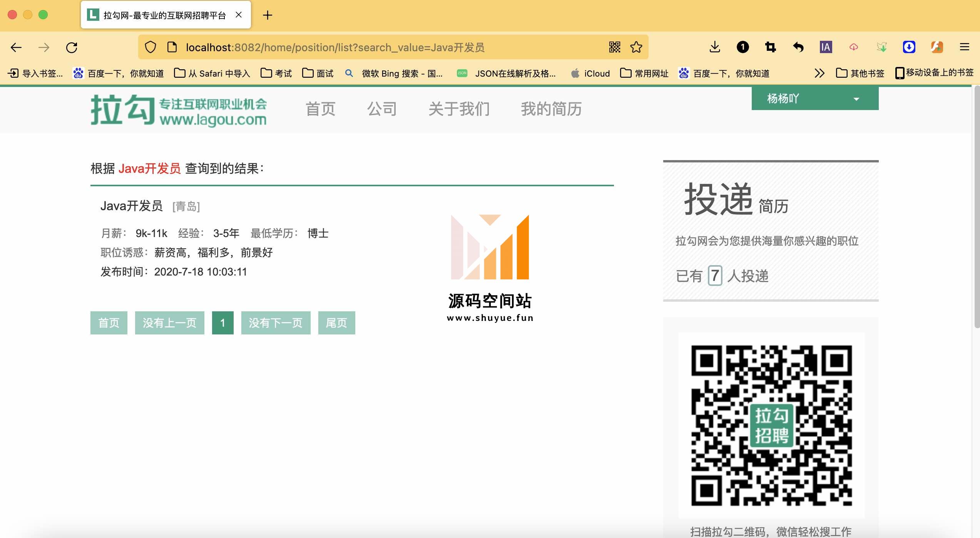Click the page vertical scrollbar
This screenshot has width=980, height=538.
coord(977,208)
